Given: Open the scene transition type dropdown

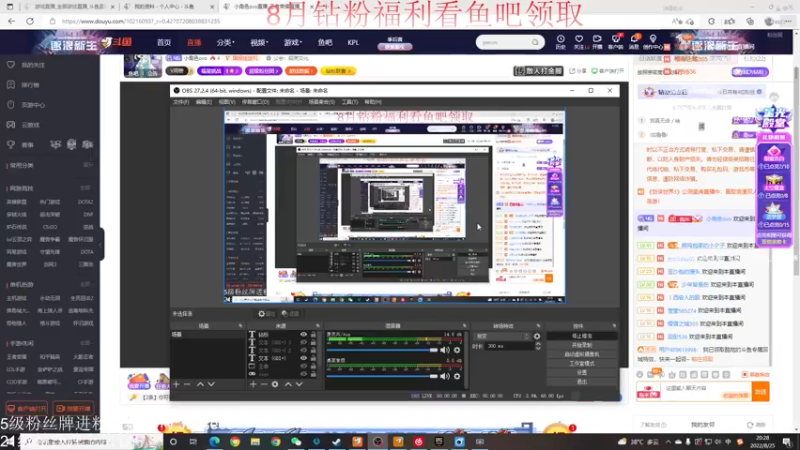Looking at the screenshot, I should coord(503,336).
